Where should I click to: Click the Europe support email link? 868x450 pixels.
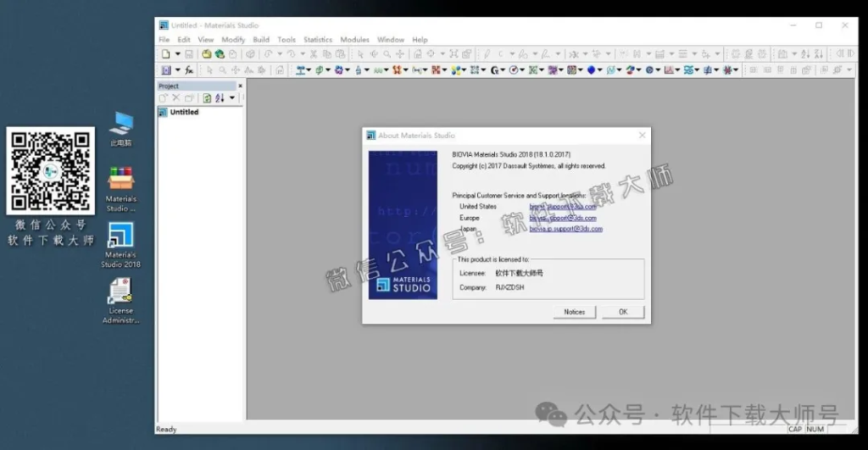tap(563, 218)
